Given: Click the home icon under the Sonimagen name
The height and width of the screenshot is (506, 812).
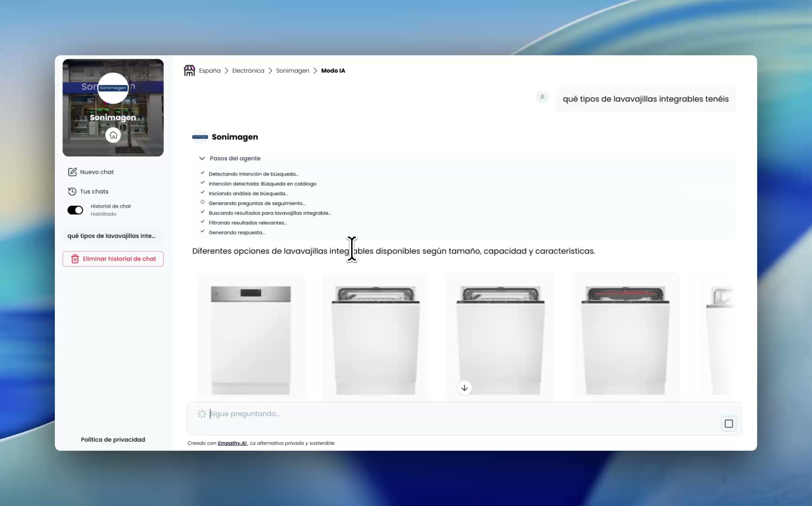Looking at the screenshot, I should click(x=113, y=135).
